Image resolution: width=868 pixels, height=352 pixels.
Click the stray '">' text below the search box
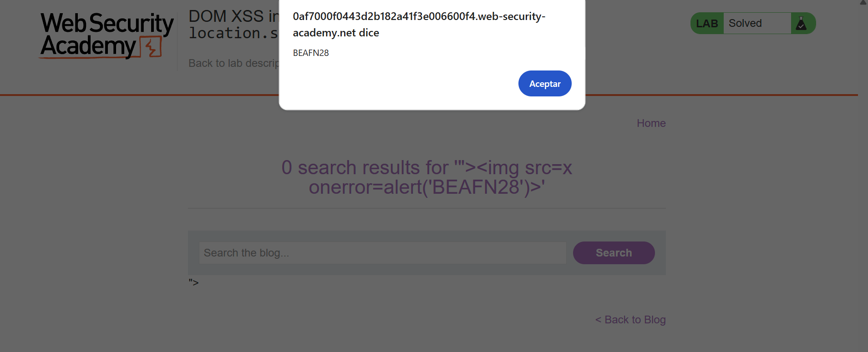point(193,282)
